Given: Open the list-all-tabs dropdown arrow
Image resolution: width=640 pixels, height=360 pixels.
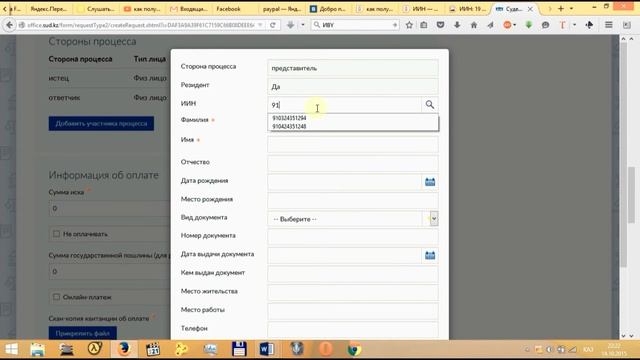Looking at the screenshot, I should [x=571, y=9].
